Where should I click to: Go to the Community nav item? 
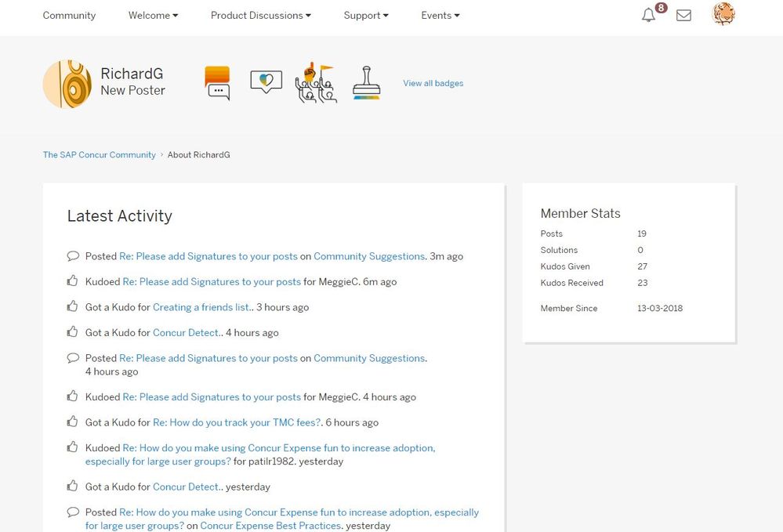tap(69, 16)
